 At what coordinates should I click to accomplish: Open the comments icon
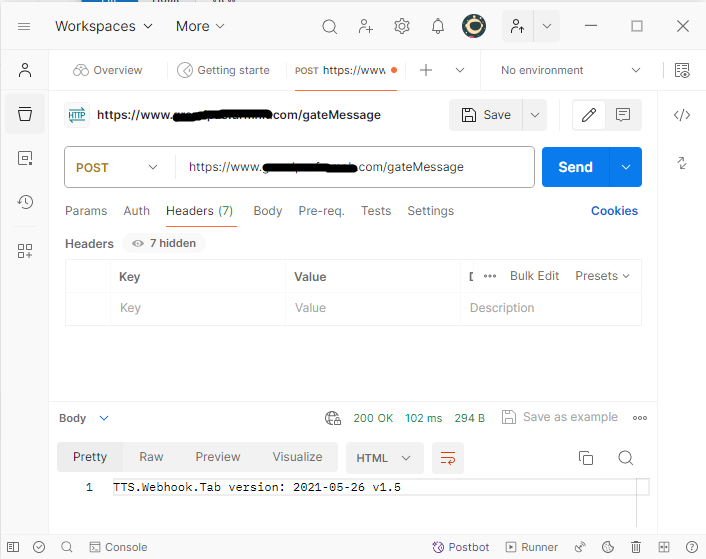[623, 115]
